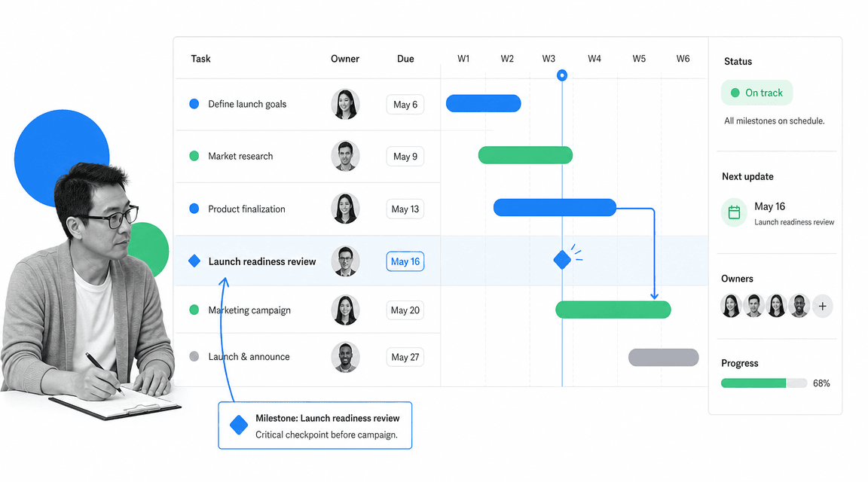Screen dimensions: 868x482
Task: Click the diamond icon in the Milestone tooltip
Action: pos(239,425)
